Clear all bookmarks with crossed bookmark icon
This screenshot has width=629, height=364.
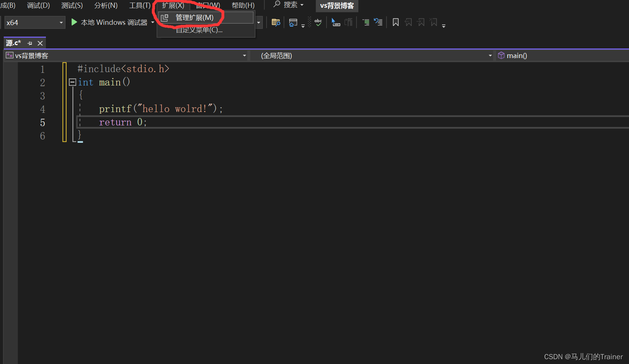[434, 23]
